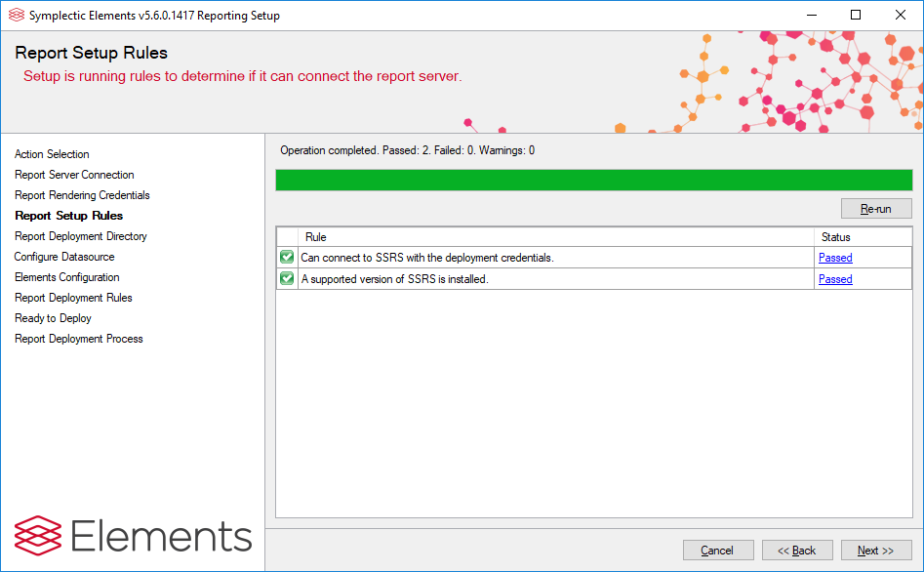This screenshot has height=572, width=924.
Task: Click the Rule column header
Action: pos(556,237)
